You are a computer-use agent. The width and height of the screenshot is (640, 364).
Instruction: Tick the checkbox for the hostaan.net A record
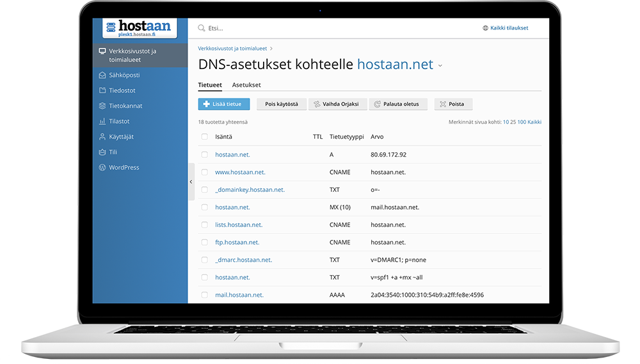click(205, 155)
